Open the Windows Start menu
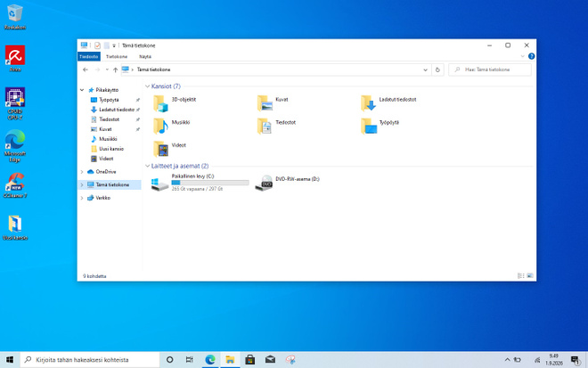 (10, 360)
